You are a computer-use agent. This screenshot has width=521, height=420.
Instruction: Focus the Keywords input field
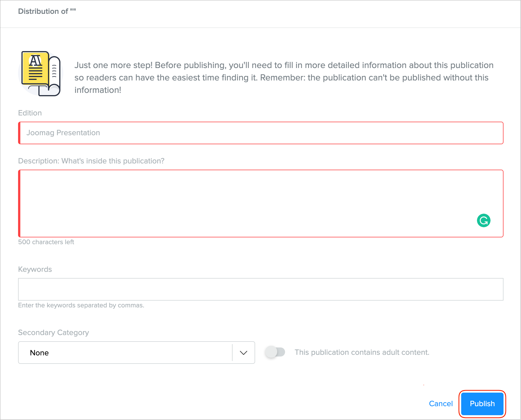click(260, 289)
